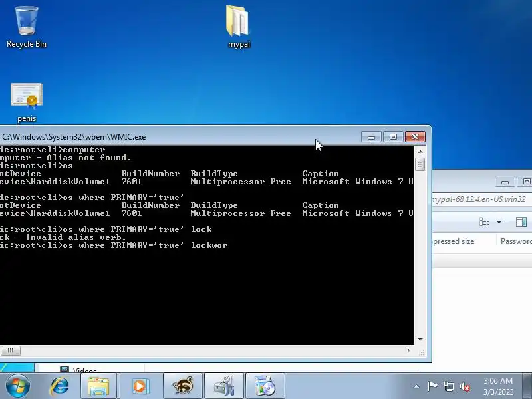Viewport: 532px width, 399px height.
Task: Open the Explorer view options dropdown arrow
Action: [x=499, y=222]
